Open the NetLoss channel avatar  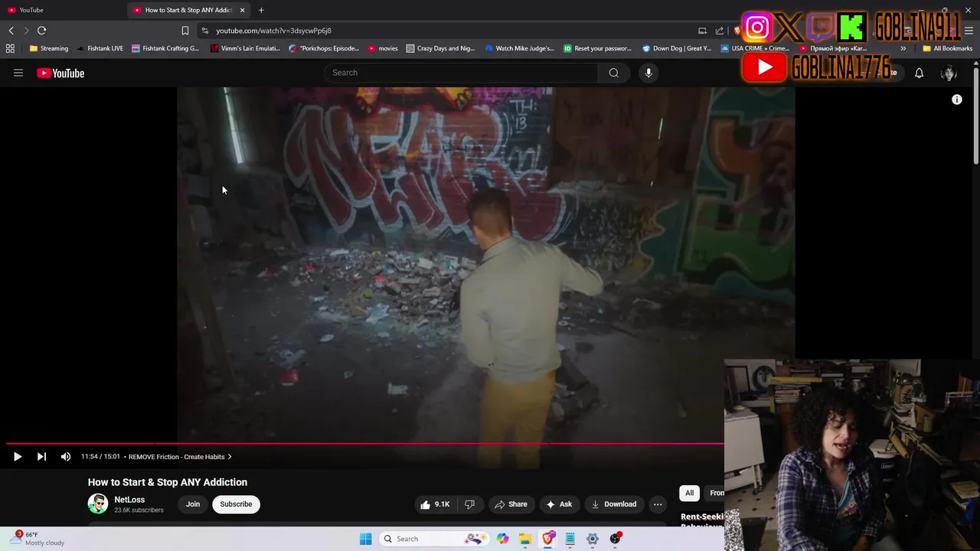(98, 504)
